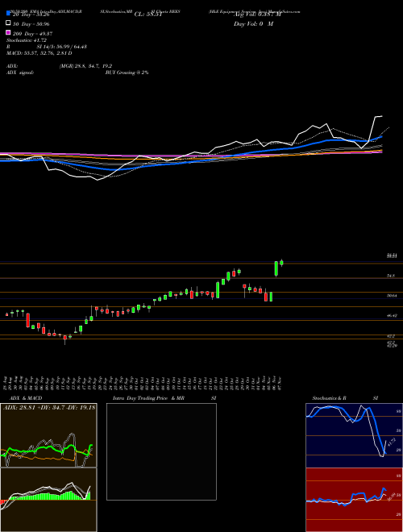403x532 pixels.
Task: Click the magenta 200 Day legend swatch
Action: (x=8, y=32)
